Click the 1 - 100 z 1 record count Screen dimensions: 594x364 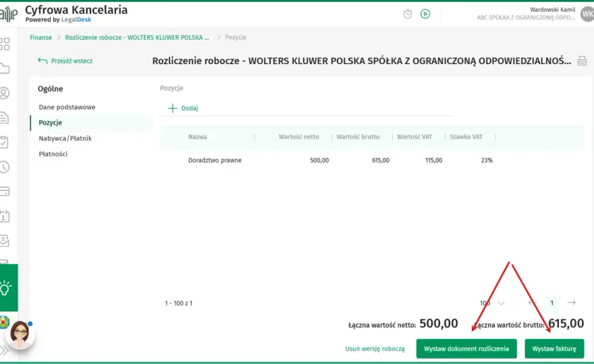pos(178,303)
